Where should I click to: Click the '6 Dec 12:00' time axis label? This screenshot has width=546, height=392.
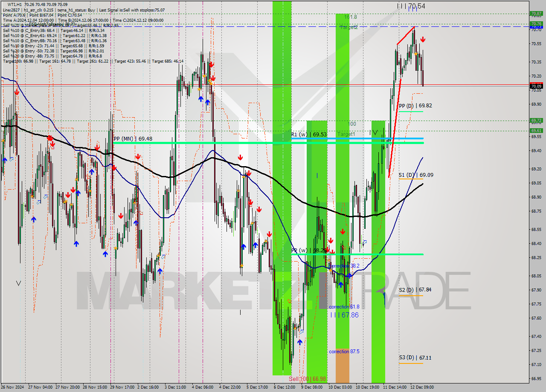tap(285, 388)
